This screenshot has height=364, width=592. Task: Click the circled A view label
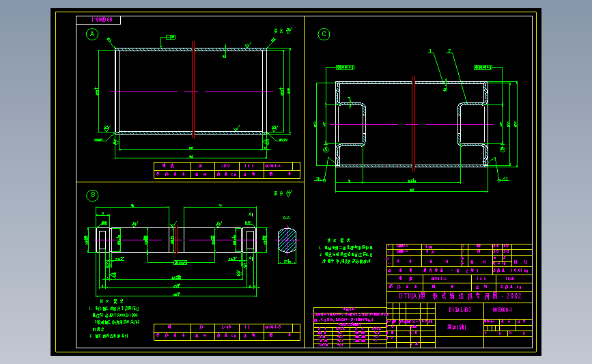[x=92, y=34]
